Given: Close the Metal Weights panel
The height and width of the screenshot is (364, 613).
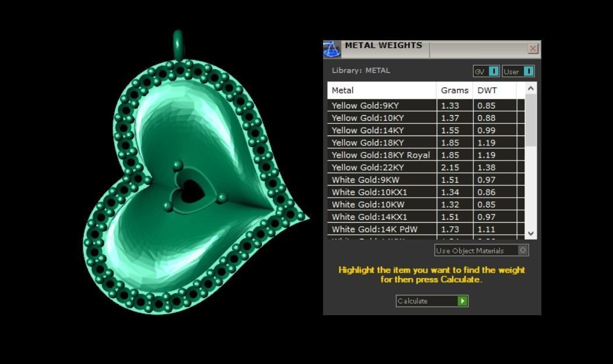Looking at the screenshot, I should coord(533,49).
